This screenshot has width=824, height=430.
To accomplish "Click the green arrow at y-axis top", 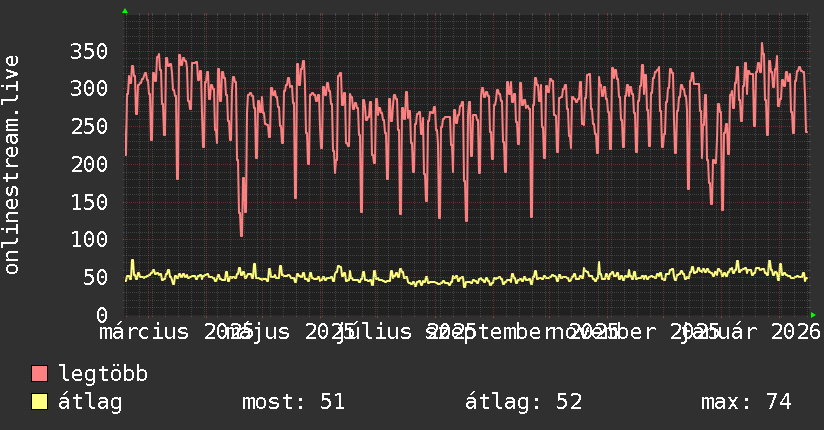I will coord(125,11).
